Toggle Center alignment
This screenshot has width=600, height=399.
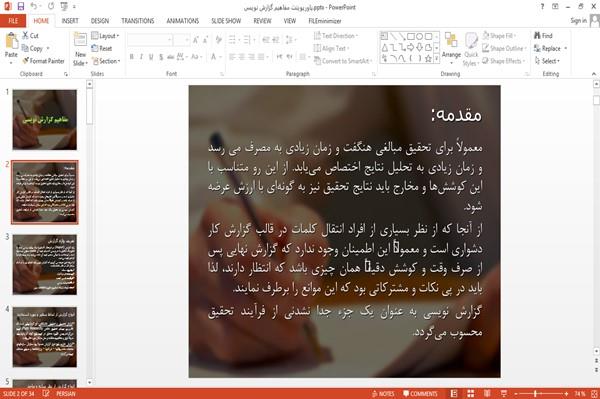(x=242, y=57)
